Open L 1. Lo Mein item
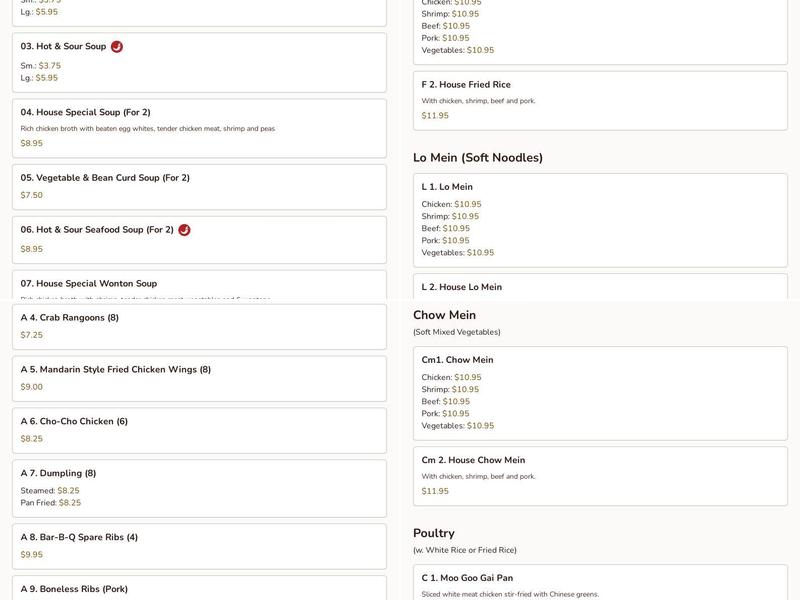This screenshot has height=600, width=800. coord(601,220)
